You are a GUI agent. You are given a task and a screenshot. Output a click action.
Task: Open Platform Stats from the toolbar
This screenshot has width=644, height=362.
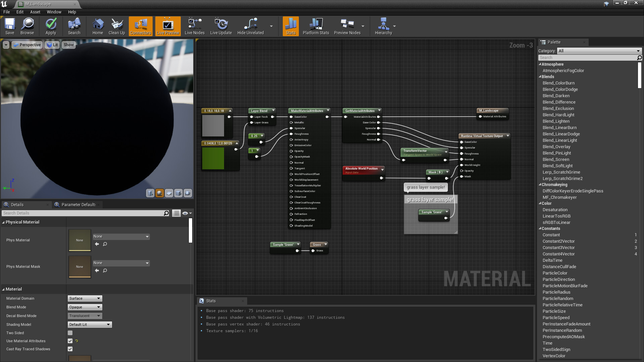[315, 26]
